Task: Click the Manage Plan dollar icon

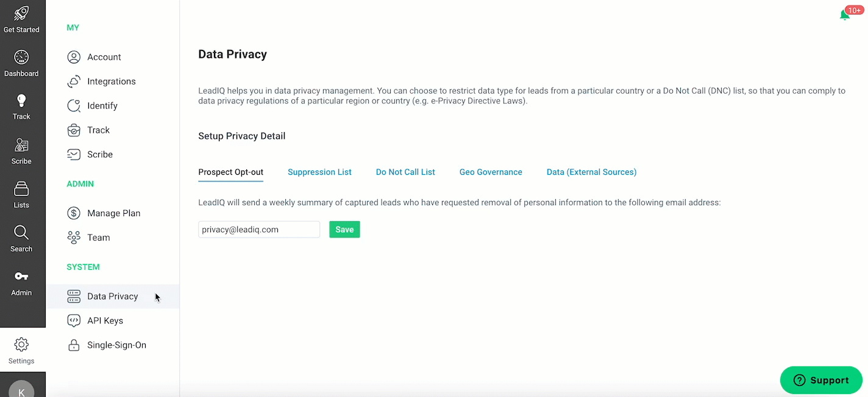Action: tap(74, 213)
